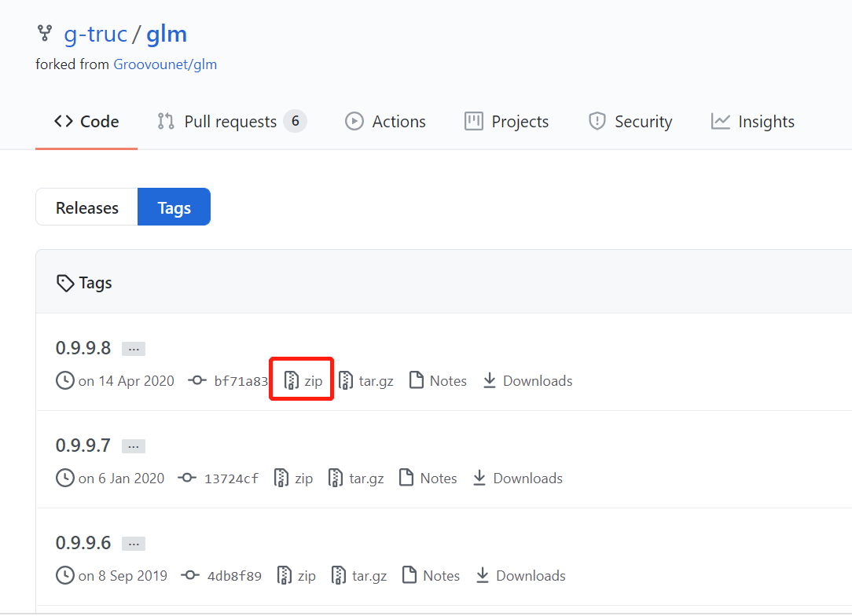Switch to the Code tab

[86, 121]
